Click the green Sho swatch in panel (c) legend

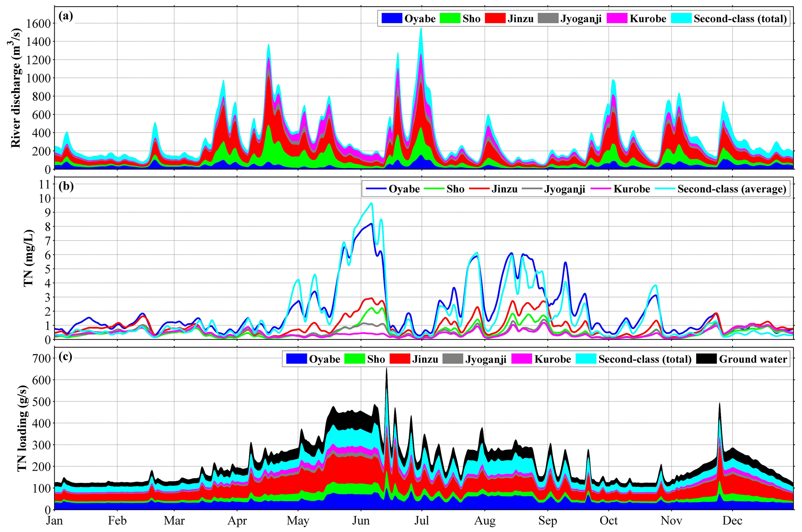[x=355, y=359]
